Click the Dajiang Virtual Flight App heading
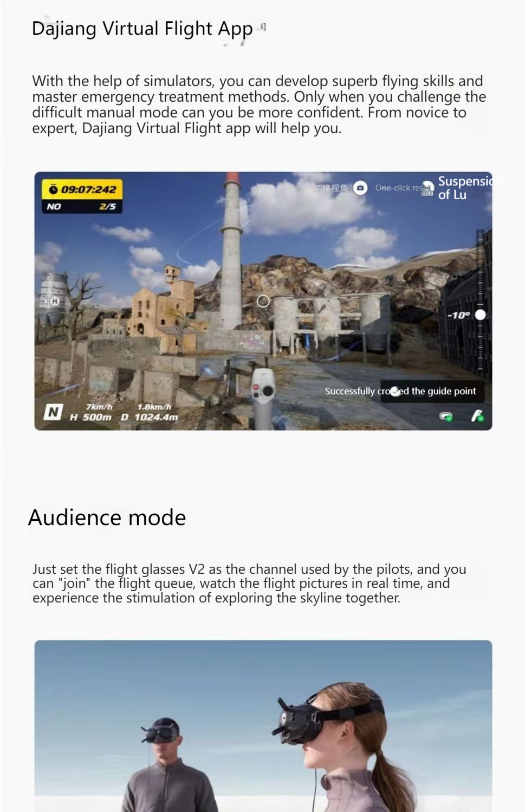The height and width of the screenshot is (812, 525). click(x=142, y=28)
